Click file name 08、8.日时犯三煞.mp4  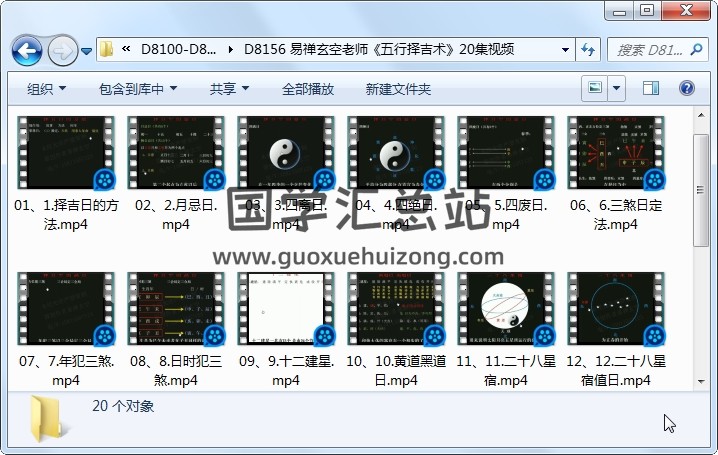pos(176,371)
